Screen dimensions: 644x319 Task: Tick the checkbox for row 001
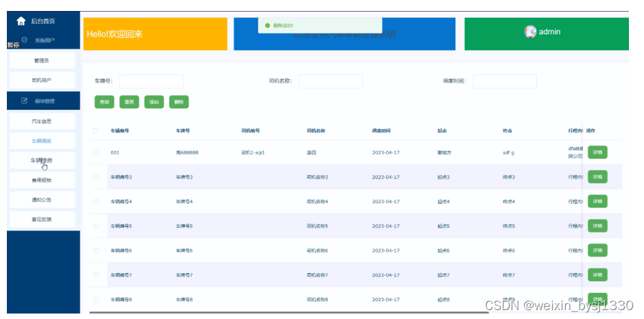(x=97, y=152)
